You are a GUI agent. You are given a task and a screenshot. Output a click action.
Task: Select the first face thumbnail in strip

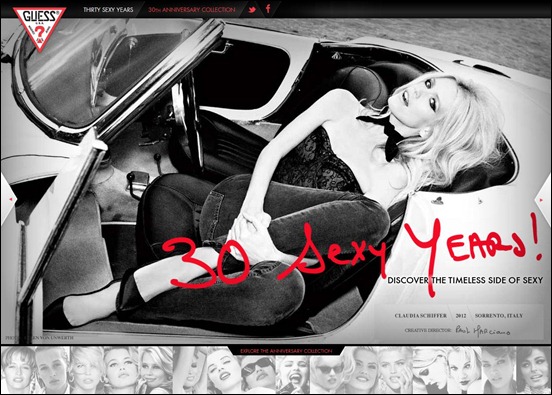[x=18, y=370]
